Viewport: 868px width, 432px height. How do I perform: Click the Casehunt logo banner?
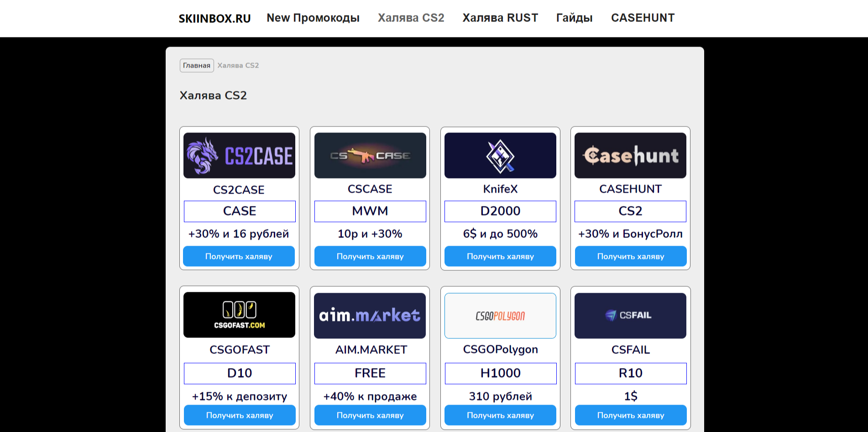630,155
